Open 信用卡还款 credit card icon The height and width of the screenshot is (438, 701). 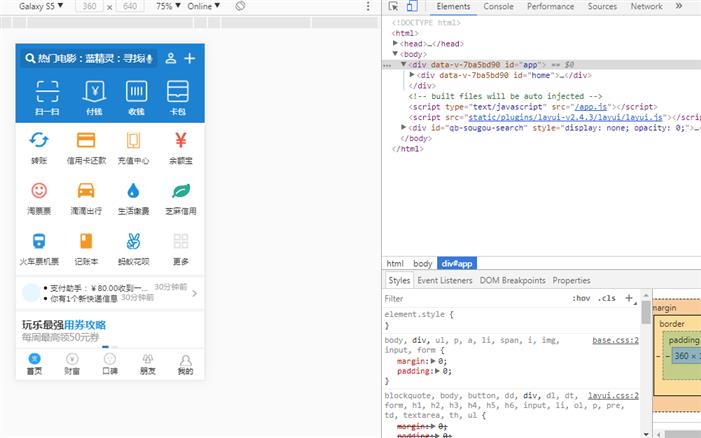(86, 140)
